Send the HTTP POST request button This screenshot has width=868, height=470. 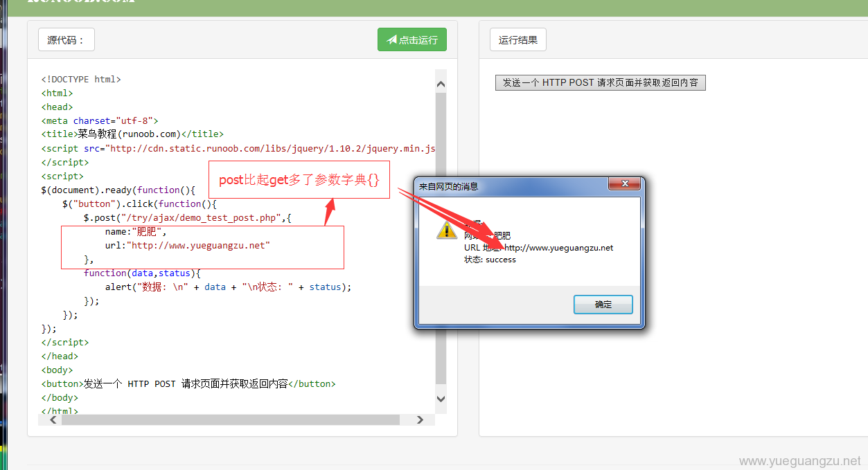click(x=601, y=82)
